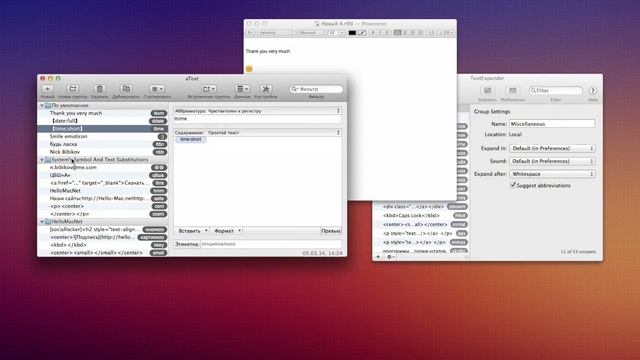The image size is (640, 360).
Task: Open the paragraph style dropdown in TextEdit
Action: [x=251, y=33]
